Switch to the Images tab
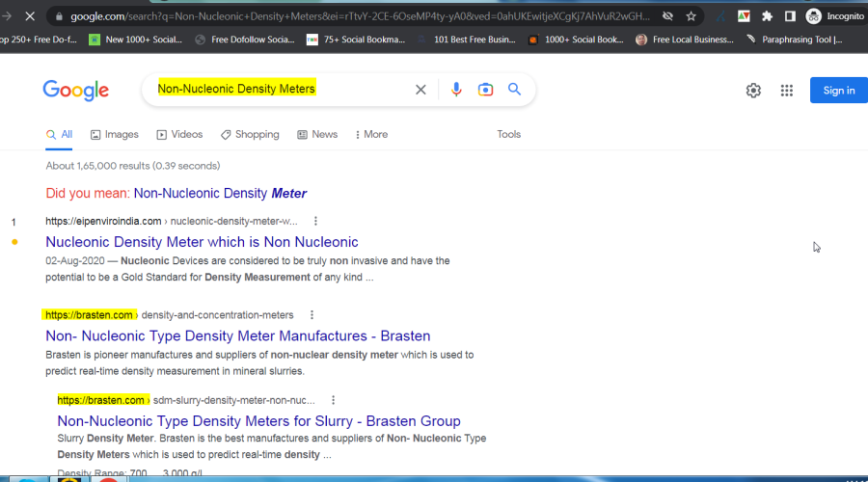Screen dimensions: 868x482 (115, 135)
